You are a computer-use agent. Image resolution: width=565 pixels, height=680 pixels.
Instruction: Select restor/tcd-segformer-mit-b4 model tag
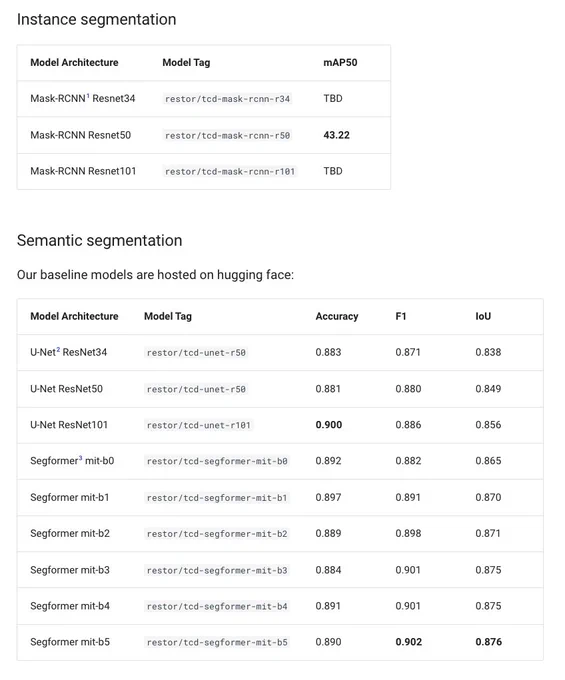(217, 606)
